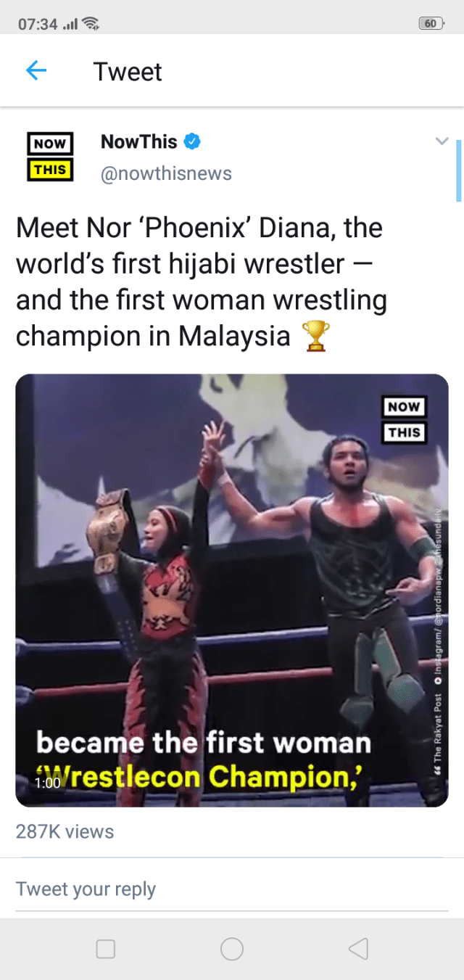Viewport: 464px width, 980px height.
Task: Tap the NowThis watermark in video
Action: click(405, 419)
